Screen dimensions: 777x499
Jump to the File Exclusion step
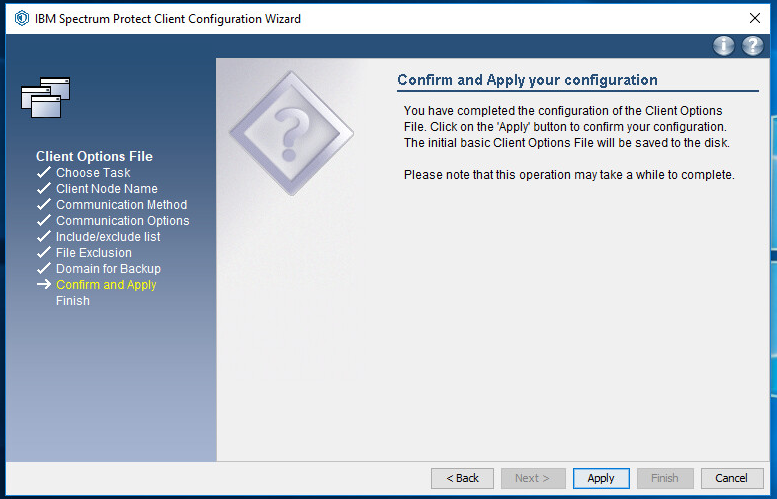(x=93, y=253)
